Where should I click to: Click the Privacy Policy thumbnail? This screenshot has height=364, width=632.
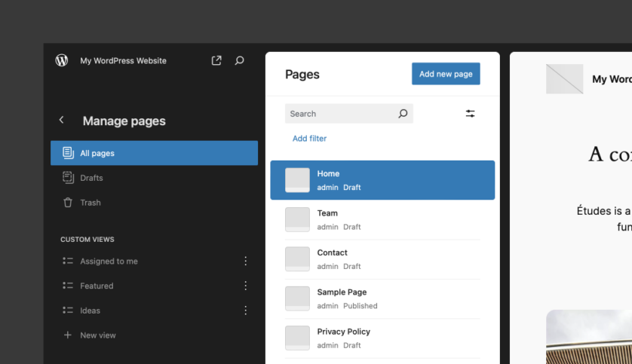[x=297, y=338]
